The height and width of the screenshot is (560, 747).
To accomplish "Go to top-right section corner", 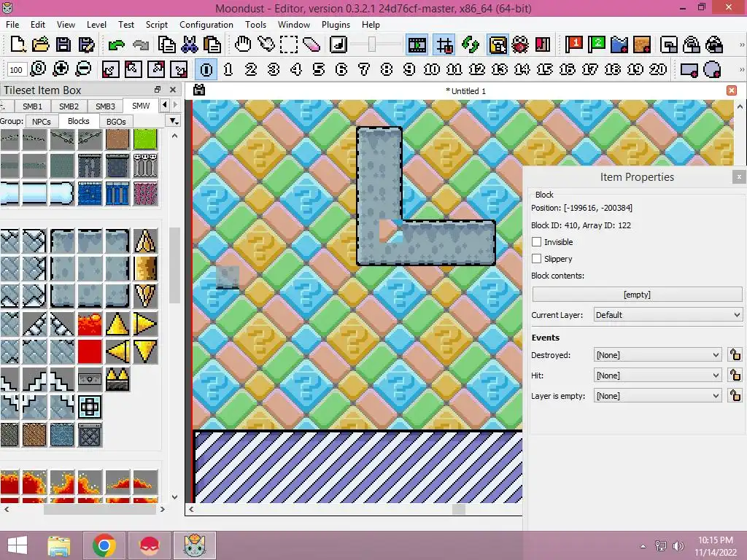I will (156, 69).
